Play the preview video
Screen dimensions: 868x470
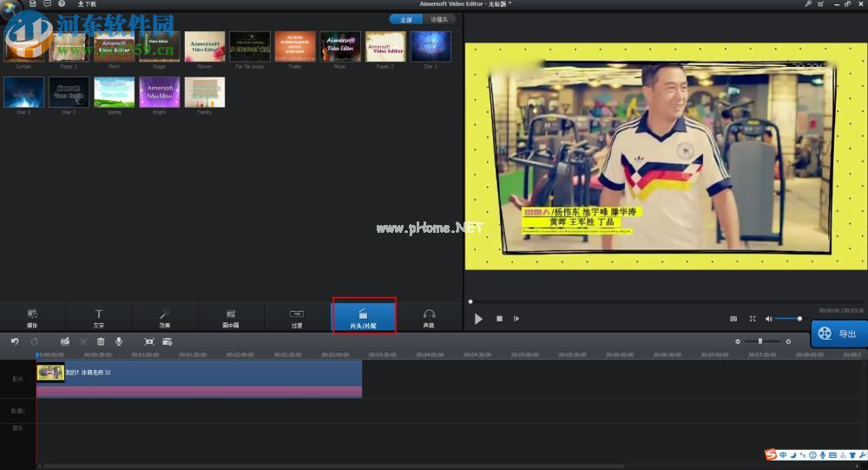(478, 319)
